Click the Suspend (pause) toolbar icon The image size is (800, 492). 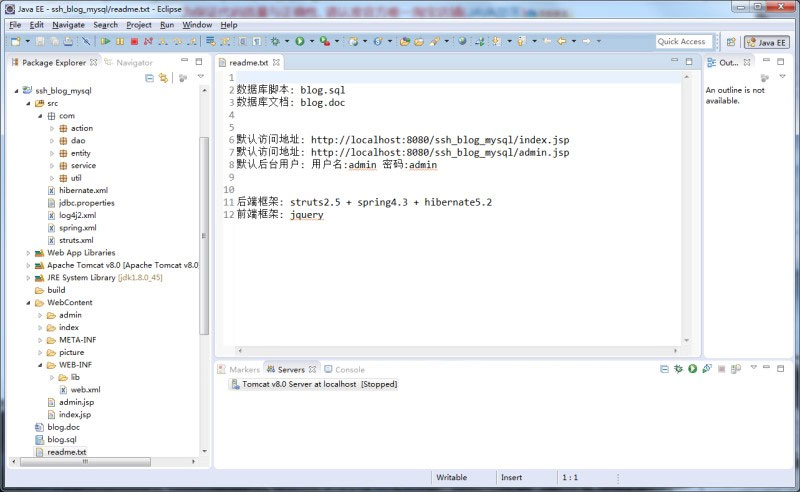[120, 41]
